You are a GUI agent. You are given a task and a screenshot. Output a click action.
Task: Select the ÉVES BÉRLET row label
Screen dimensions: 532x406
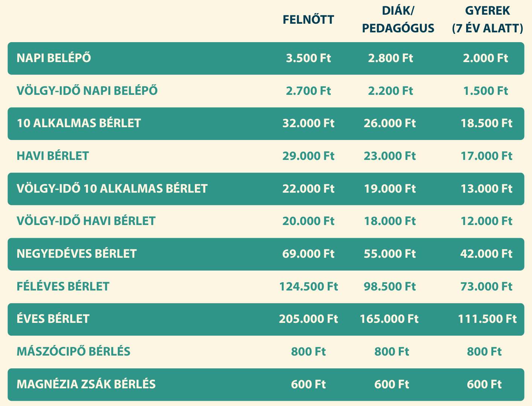(53, 319)
